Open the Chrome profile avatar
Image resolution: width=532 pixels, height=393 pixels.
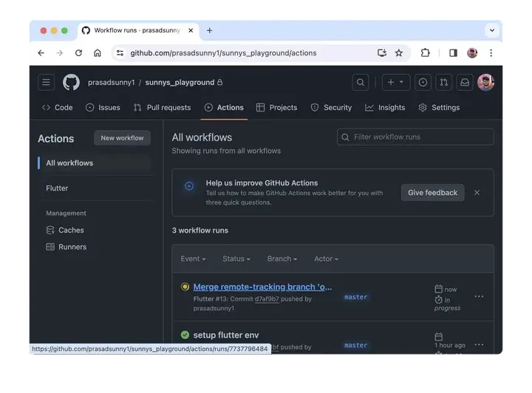[x=472, y=53]
